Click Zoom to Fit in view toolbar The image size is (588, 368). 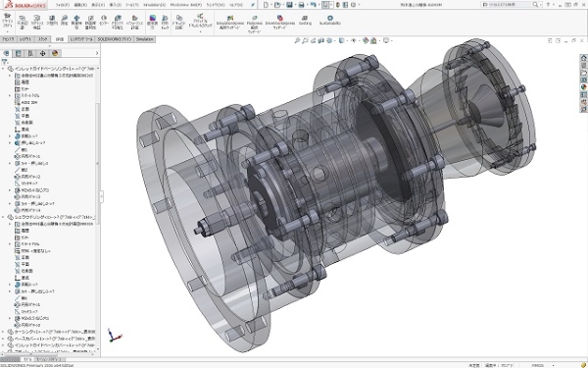297,40
